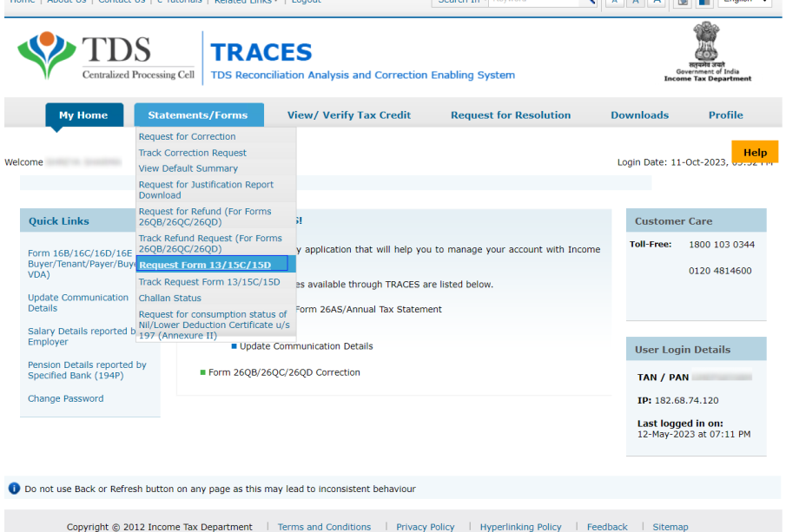Click the Customer Care panel heading

tap(673, 221)
